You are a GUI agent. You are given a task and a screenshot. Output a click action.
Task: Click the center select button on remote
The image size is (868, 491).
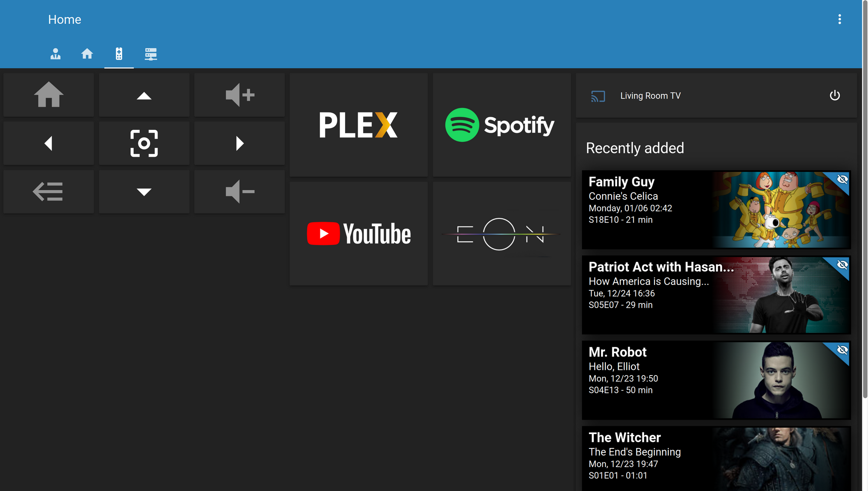tap(144, 143)
